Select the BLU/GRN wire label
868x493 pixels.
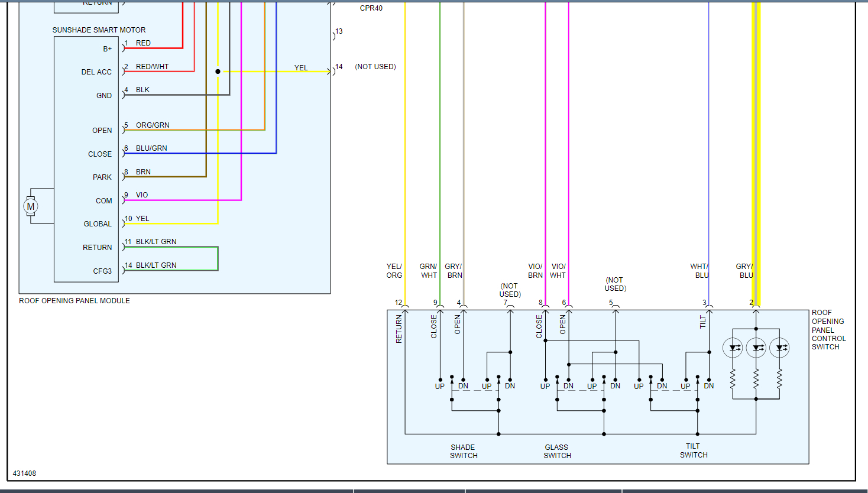(151, 148)
